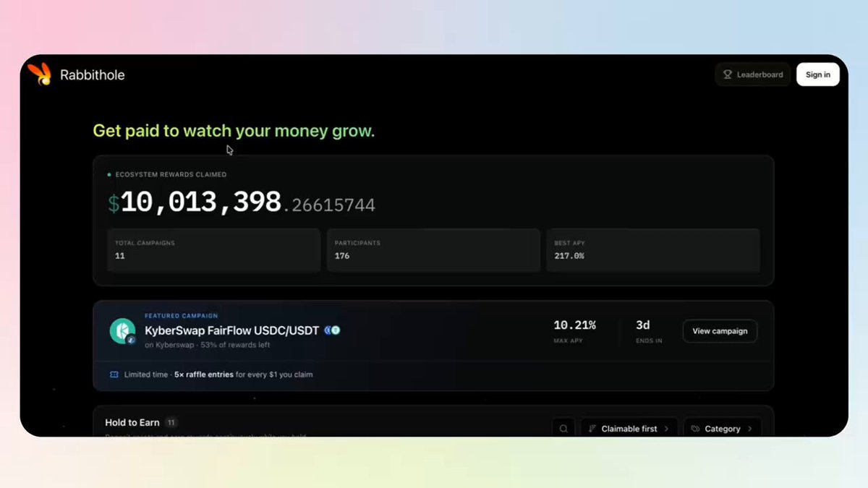Click the raffle ticket icon

tap(114, 374)
